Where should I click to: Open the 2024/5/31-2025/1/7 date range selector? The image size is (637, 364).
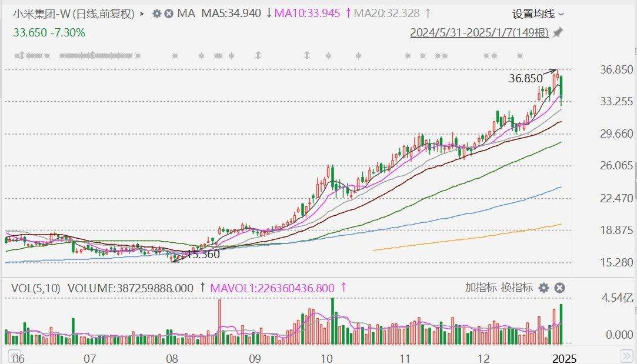tap(479, 33)
